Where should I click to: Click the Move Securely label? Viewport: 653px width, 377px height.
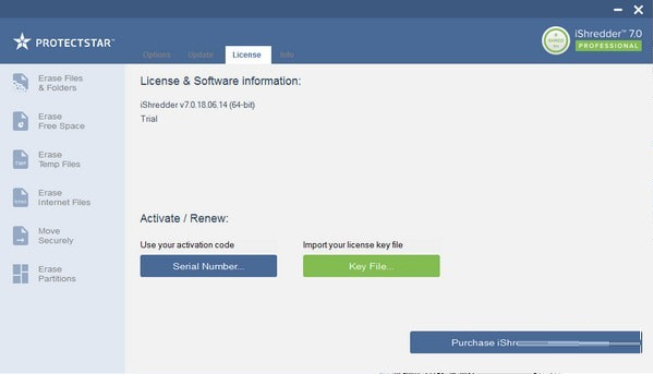pyautogui.click(x=55, y=236)
